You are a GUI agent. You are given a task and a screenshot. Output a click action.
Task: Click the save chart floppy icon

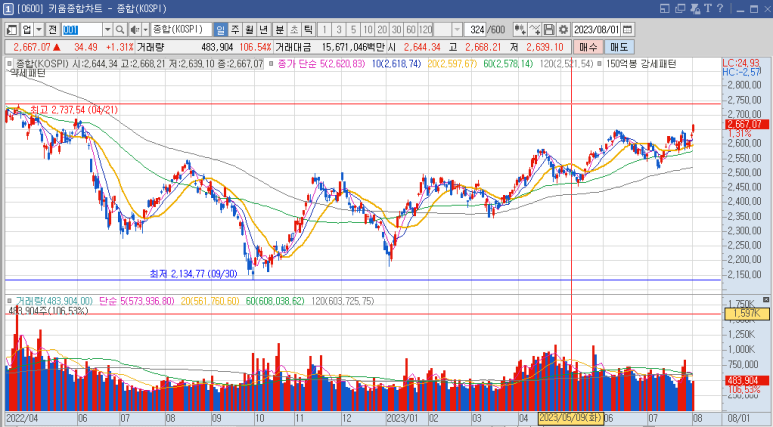(549, 30)
